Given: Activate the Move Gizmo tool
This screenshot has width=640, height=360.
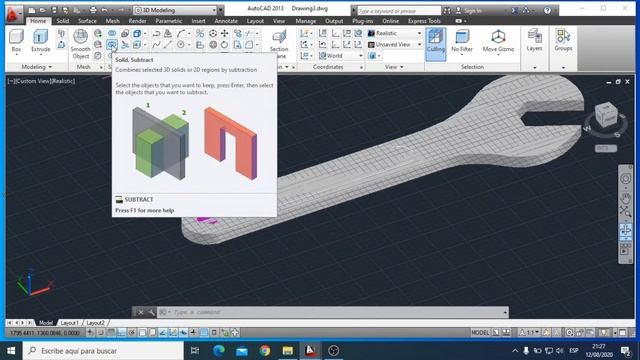Looking at the screenshot, I should [x=498, y=41].
